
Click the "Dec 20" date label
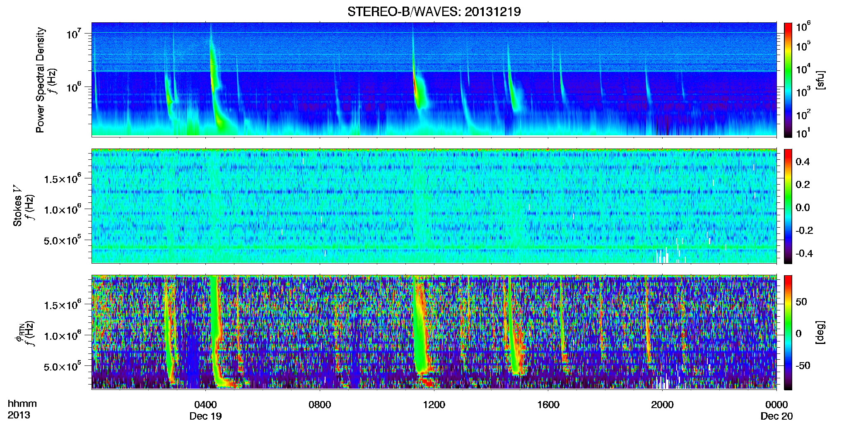(x=776, y=416)
